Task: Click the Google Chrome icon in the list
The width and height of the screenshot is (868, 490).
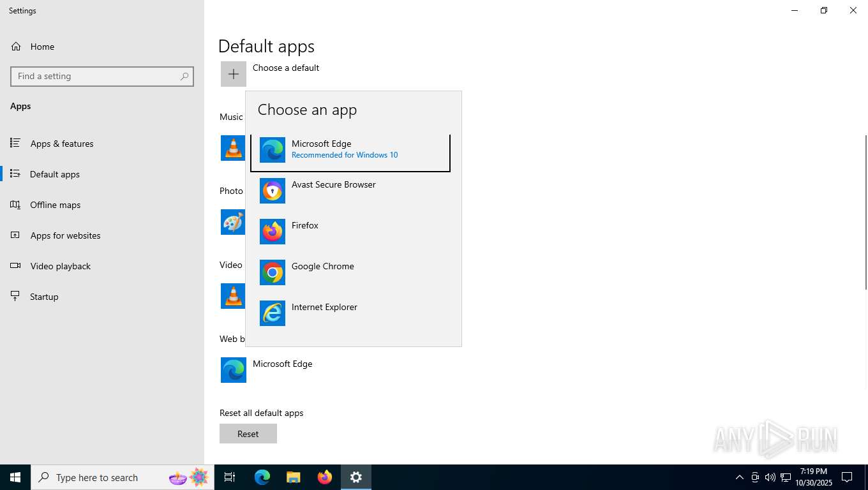Action: pos(273,272)
